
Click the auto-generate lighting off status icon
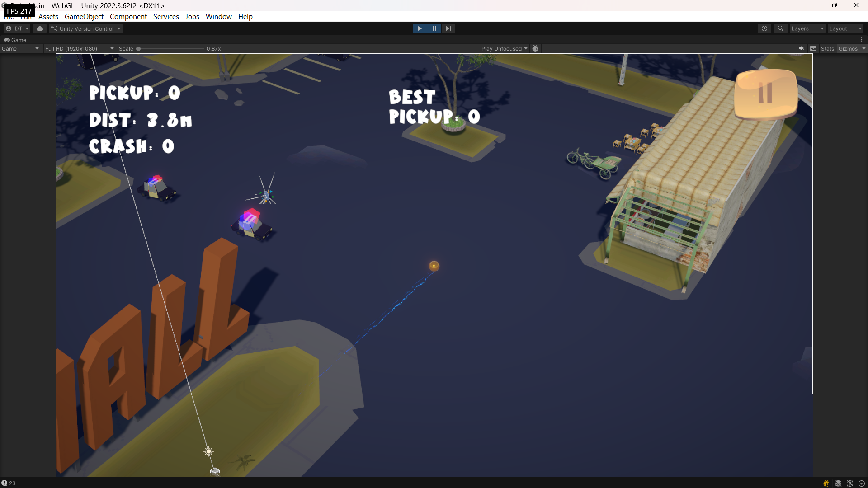[x=850, y=483]
